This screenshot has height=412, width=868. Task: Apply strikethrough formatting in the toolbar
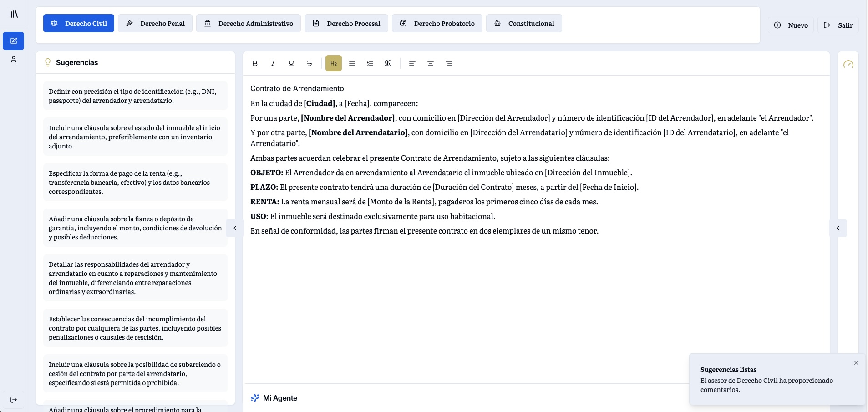(x=309, y=63)
